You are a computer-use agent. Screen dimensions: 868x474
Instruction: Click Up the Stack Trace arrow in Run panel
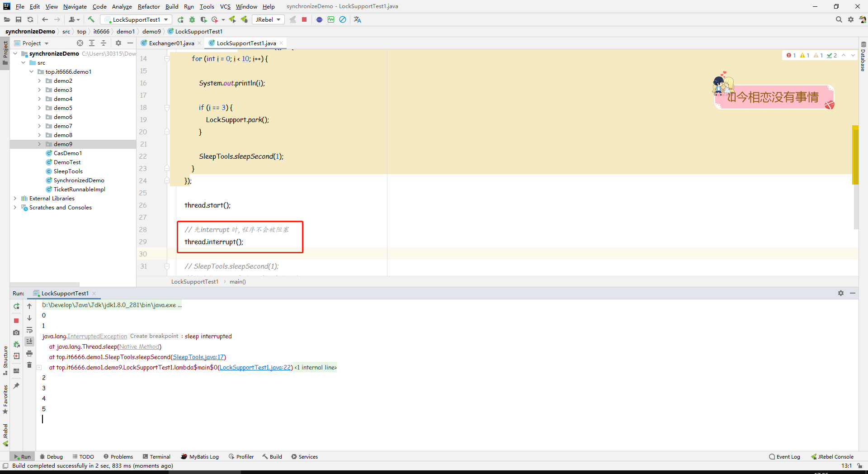(x=29, y=306)
